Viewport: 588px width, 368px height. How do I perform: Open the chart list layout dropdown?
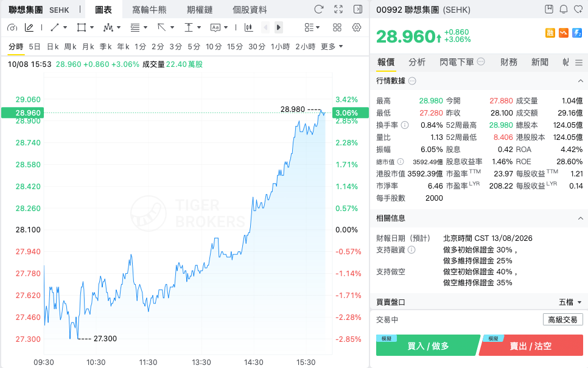point(312,27)
